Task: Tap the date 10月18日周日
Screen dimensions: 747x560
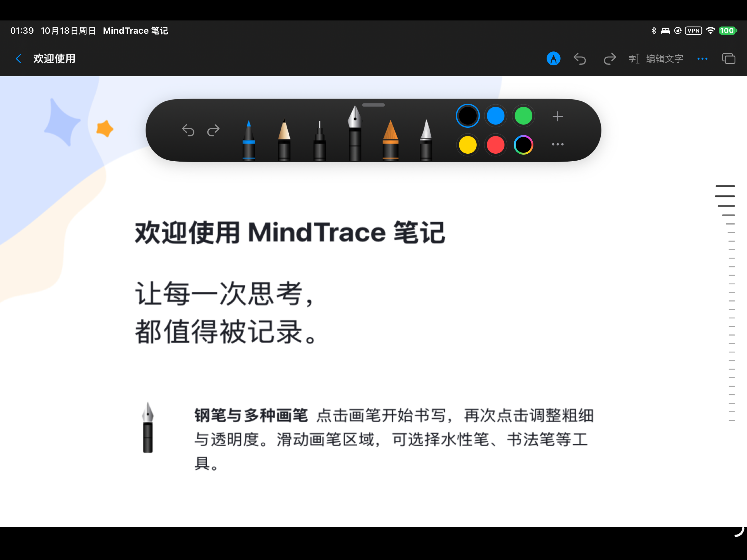Action: 68,31
